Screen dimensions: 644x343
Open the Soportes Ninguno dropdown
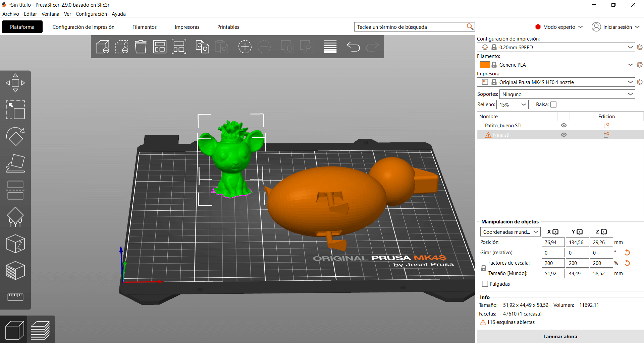[567, 94]
